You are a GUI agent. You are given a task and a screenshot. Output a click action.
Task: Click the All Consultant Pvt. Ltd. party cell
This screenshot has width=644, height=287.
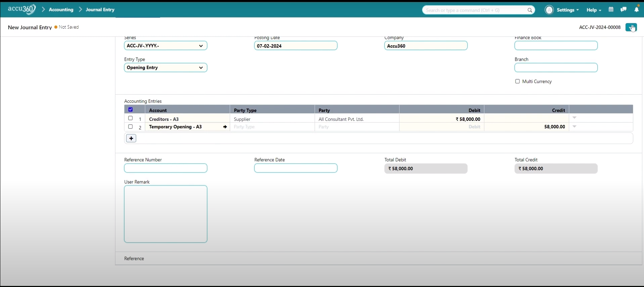[x=357, y=118]
